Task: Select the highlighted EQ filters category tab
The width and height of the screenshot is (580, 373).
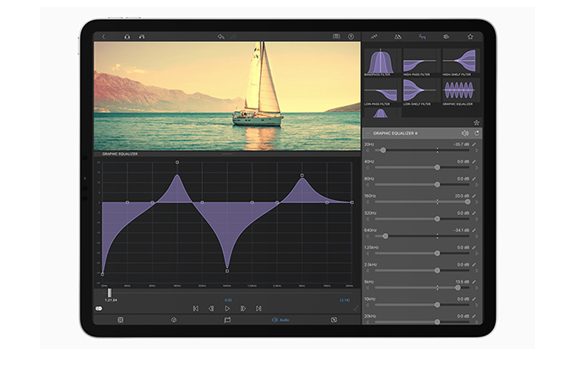Action: (422, 37)
